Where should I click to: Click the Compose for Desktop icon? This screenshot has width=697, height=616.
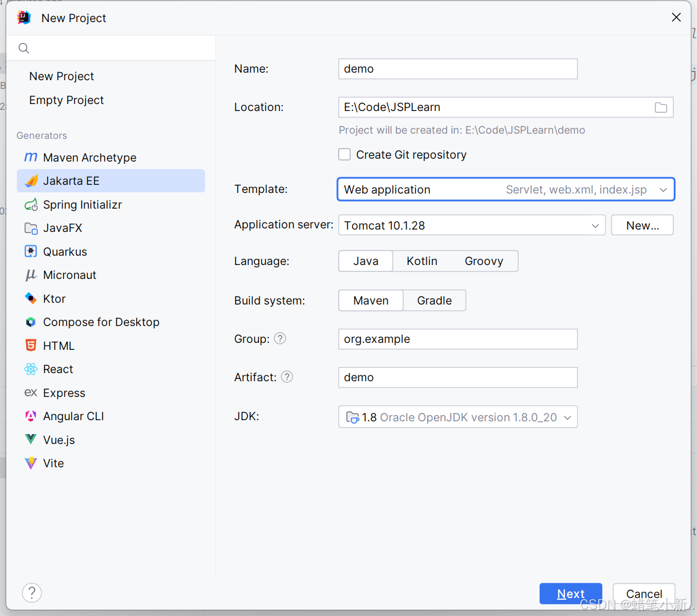31,322
